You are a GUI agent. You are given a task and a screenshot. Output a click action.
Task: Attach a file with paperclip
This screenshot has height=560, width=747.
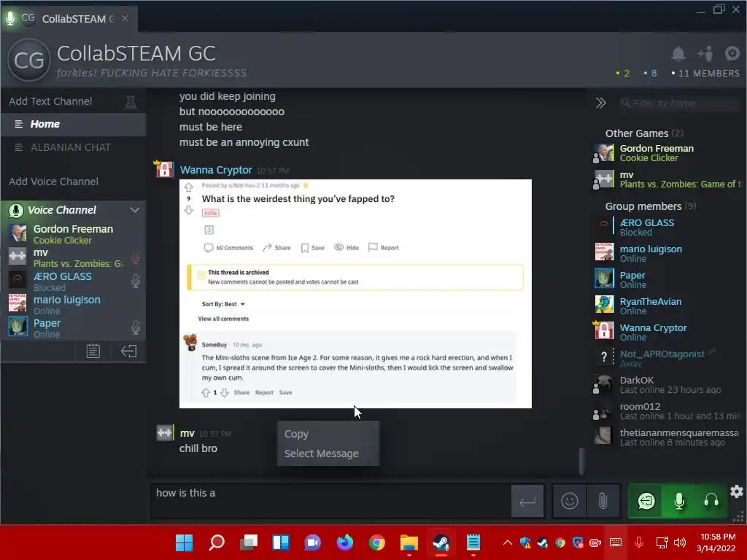pyautogui.click(x=603, y=501)
